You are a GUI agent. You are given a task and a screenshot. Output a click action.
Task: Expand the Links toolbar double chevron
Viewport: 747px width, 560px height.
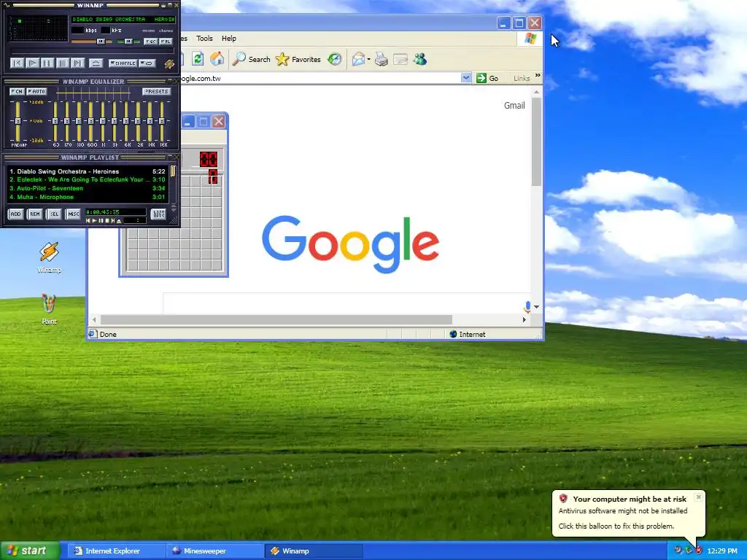point(538,75)
